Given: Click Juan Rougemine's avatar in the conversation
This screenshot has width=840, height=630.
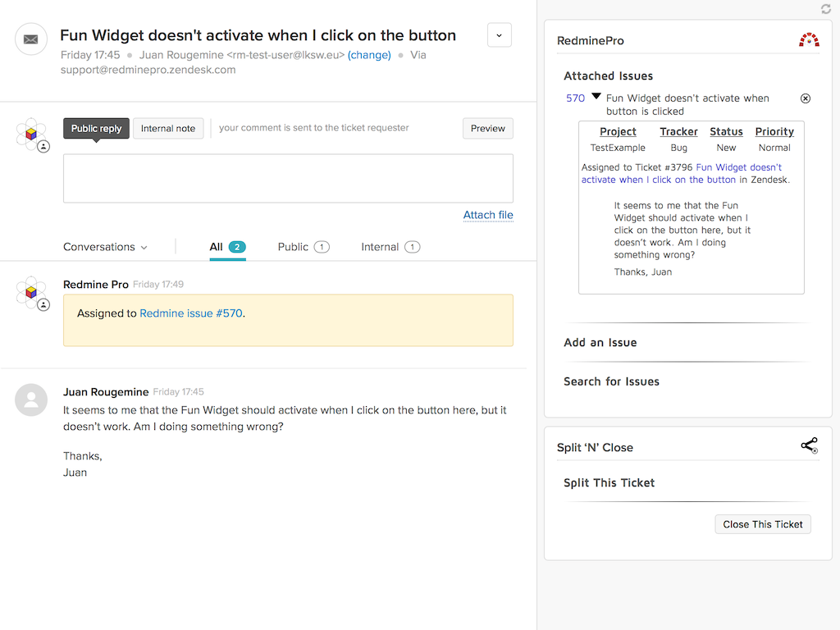Looking at the screenshot, I should [30, 399].
